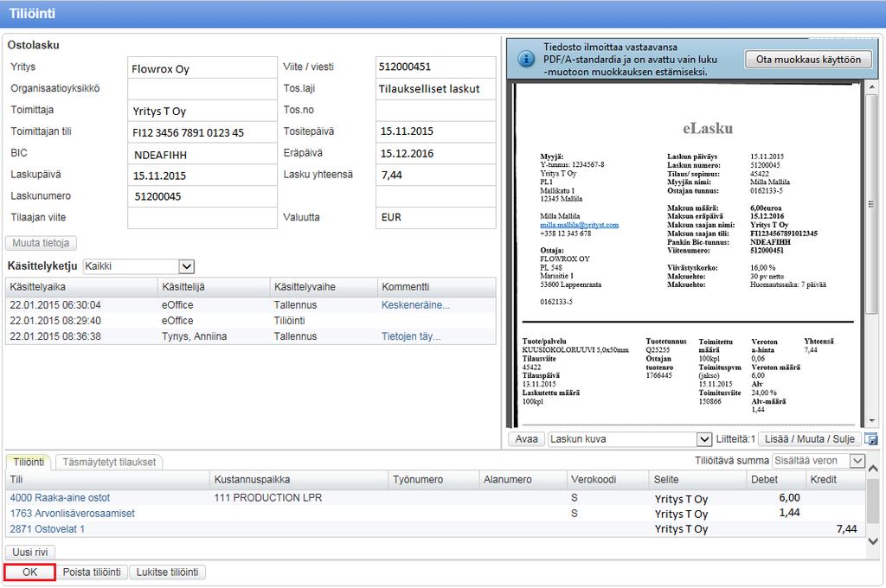Open account 2871 Ostovelat 1
886x588 pixels.
click(47, 529)
